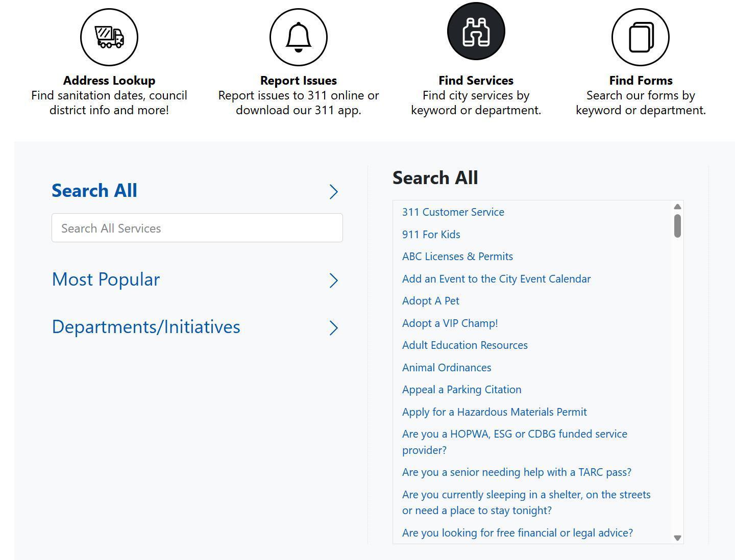The width and height of the screenshot is (735, 560).
Task: Click the services list scrollbar thumb
Action: pos(677,226)
